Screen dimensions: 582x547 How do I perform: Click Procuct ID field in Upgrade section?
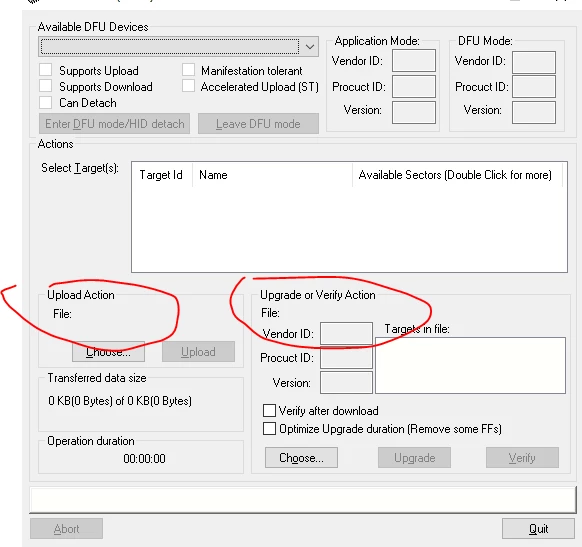click(346, 357)
